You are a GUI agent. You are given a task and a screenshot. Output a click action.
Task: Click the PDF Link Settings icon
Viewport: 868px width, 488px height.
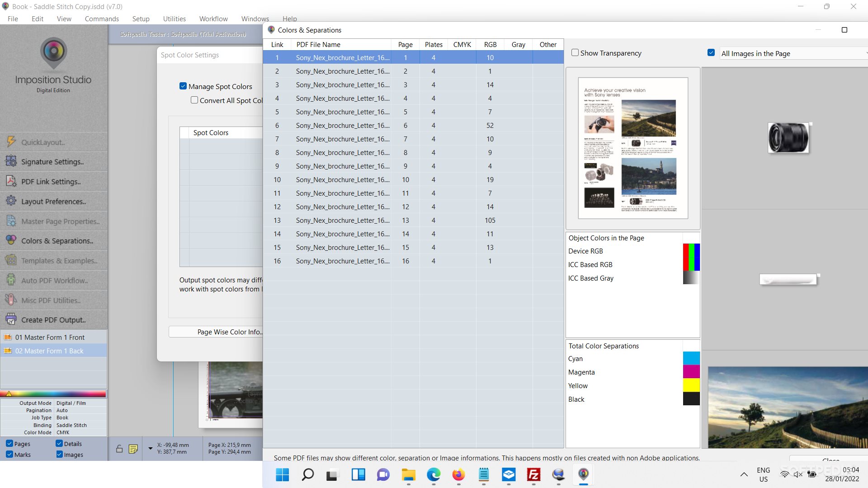click(11, 181)
